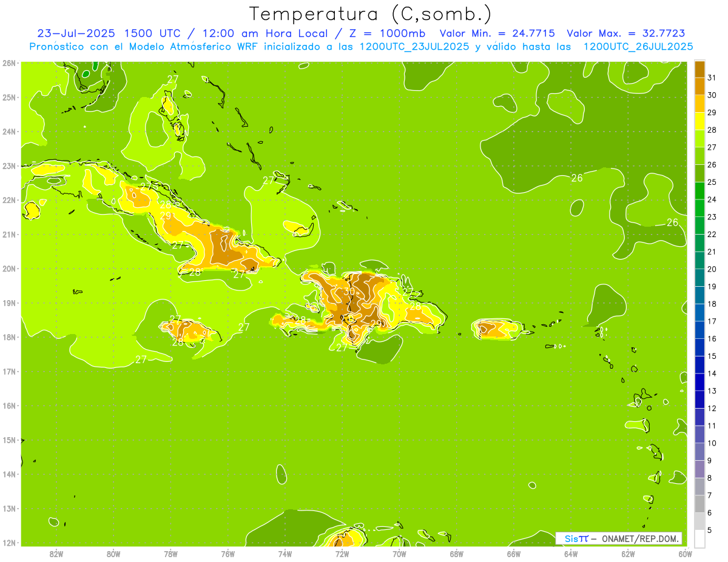Click the blue "Sisπ" logo text
The height and width of the screenshot is (562, 728).
pos(576,538)
